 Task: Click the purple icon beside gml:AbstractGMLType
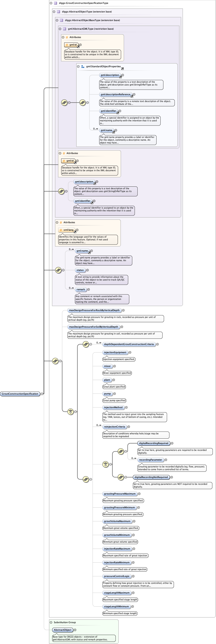(x=64, y=29)
